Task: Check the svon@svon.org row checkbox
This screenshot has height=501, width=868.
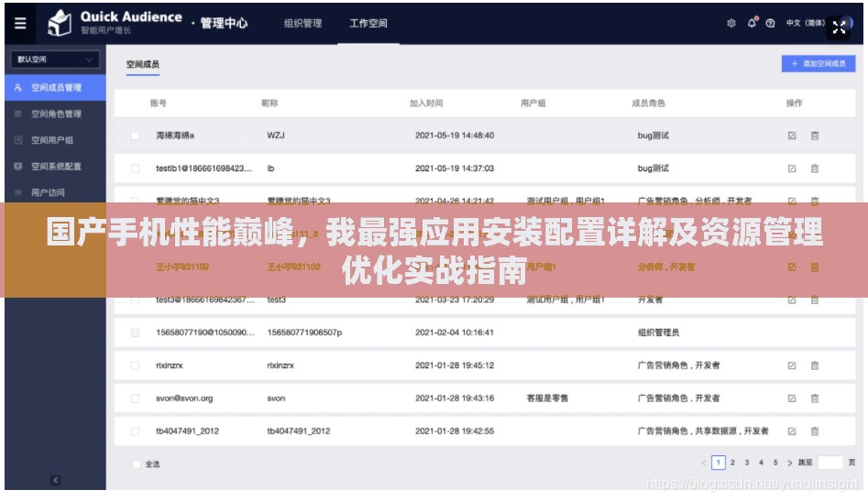Action: point(135,398)
